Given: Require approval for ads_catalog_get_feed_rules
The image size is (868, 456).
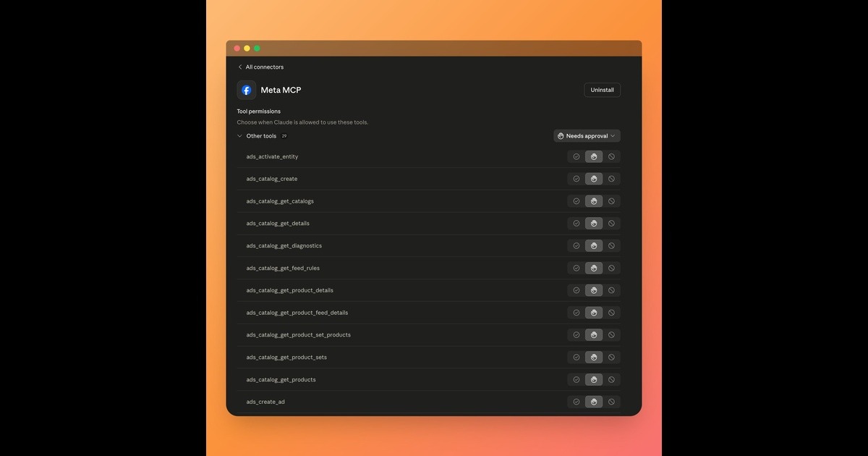Looking at the screenshot, I should tap(594, 268).
